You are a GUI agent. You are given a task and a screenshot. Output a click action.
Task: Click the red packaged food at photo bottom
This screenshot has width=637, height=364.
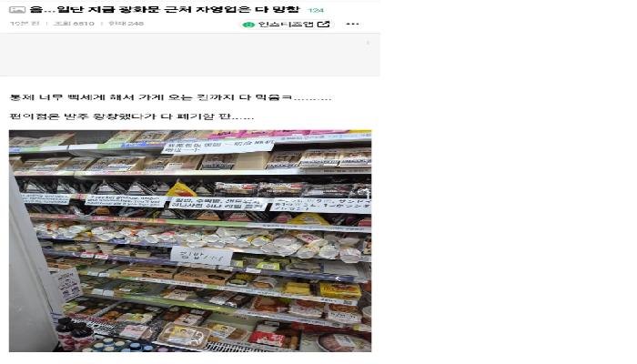(268, 338)
